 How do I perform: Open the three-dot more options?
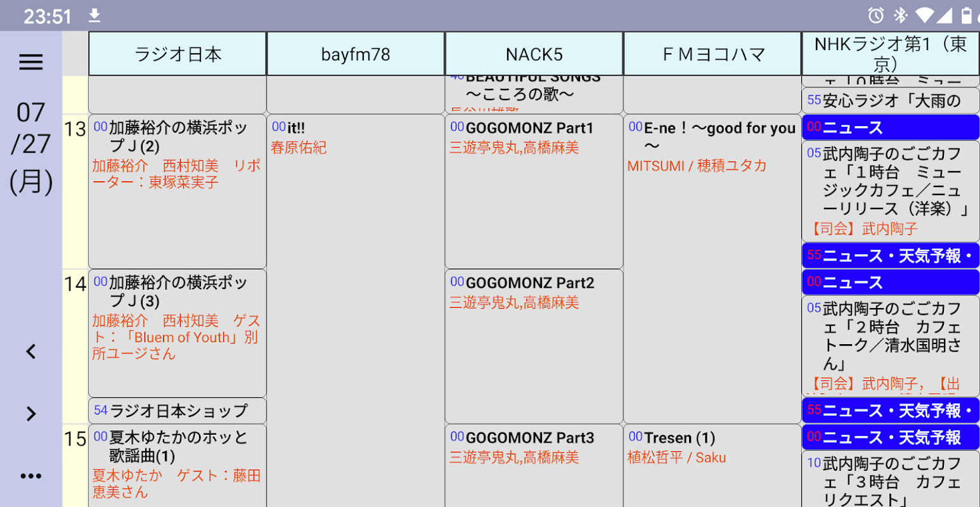point(31,476)
